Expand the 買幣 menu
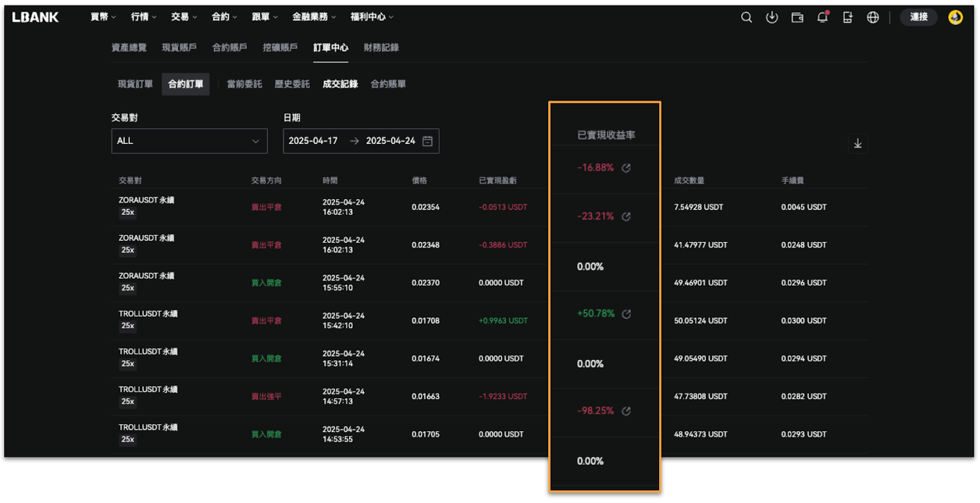This screenshot has width=980, height=503. click(x=103, y=17)
